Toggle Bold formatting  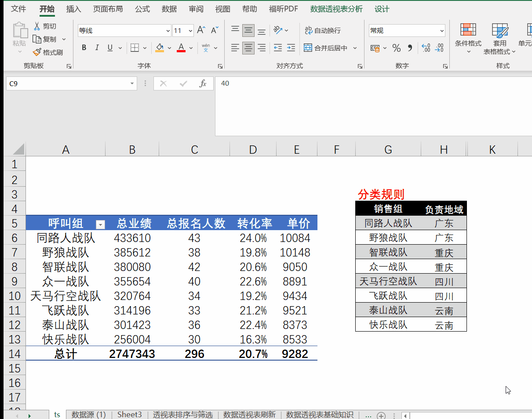84,48
